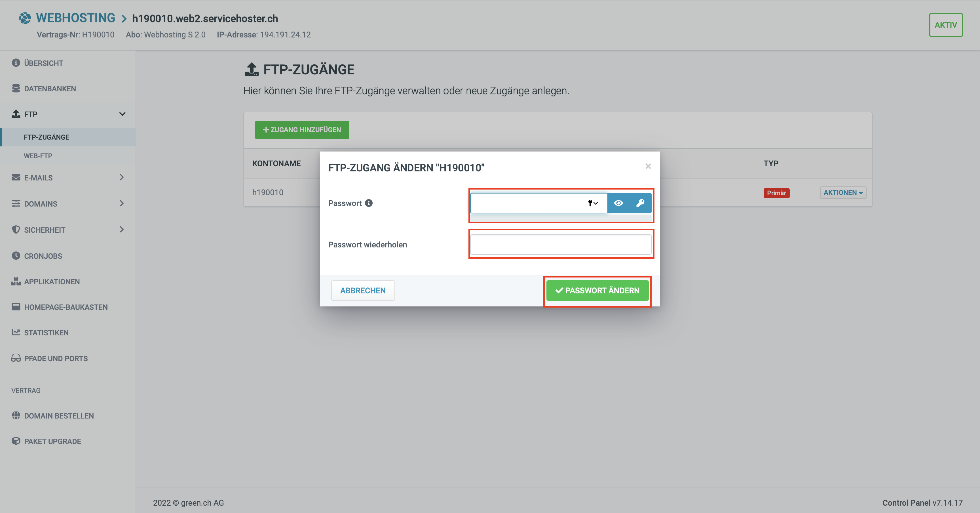Click the Zugang hinzufügen button
This screenshot has height=513, width=980.
[302, 130]
